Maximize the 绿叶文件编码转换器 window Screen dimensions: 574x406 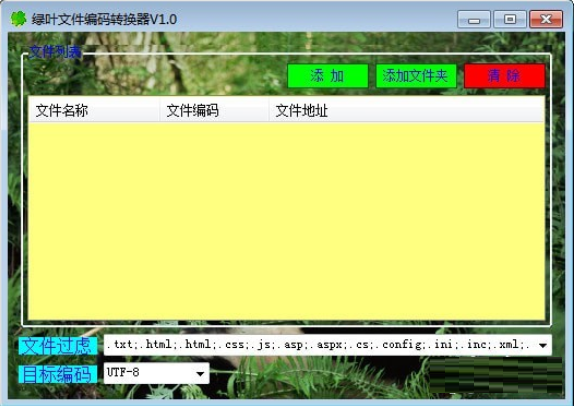point(510,19)
